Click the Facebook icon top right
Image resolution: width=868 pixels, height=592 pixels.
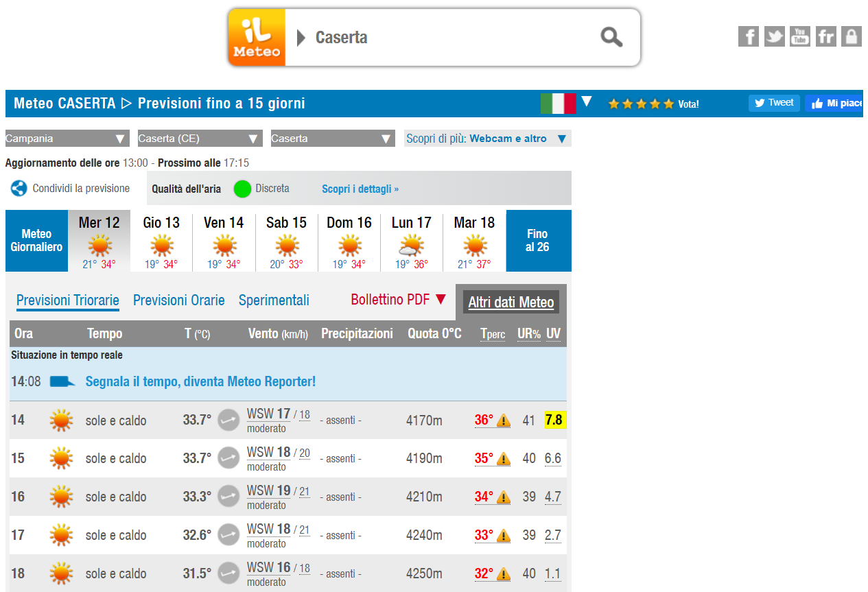(x=749, y=36)
